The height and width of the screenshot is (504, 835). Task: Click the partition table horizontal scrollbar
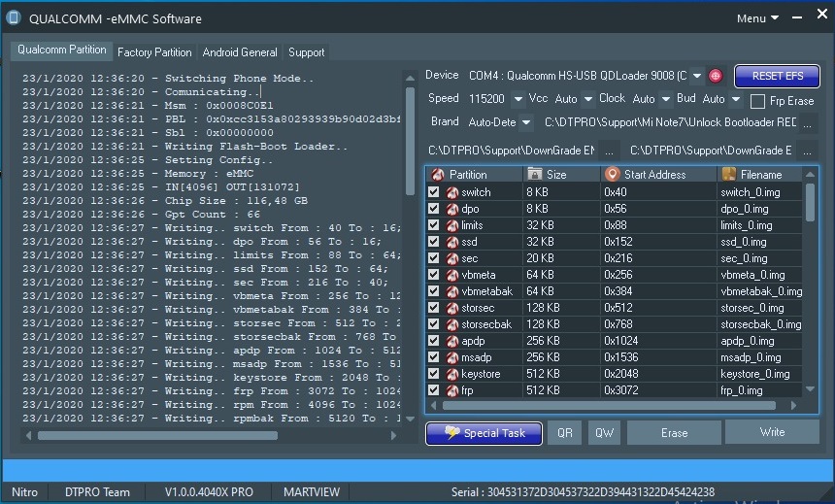[x=609, y=406]
